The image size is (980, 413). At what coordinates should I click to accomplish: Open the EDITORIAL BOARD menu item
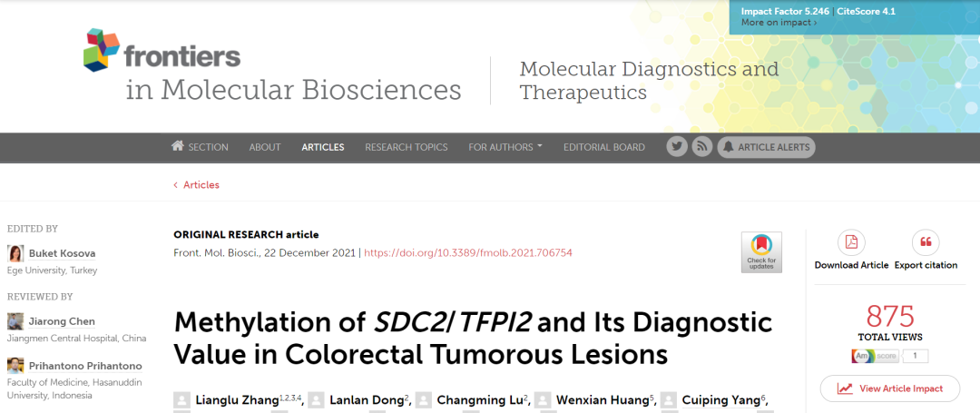click(603, 147)
